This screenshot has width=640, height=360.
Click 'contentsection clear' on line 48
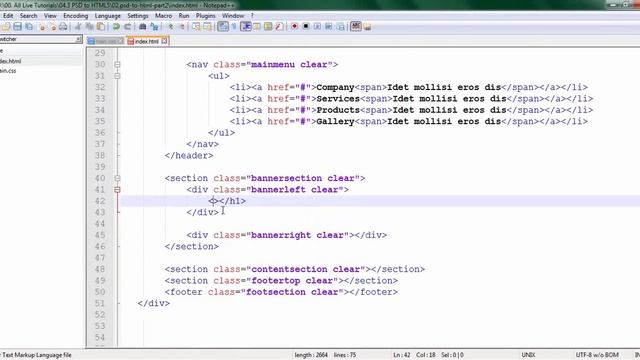(306, 269)
